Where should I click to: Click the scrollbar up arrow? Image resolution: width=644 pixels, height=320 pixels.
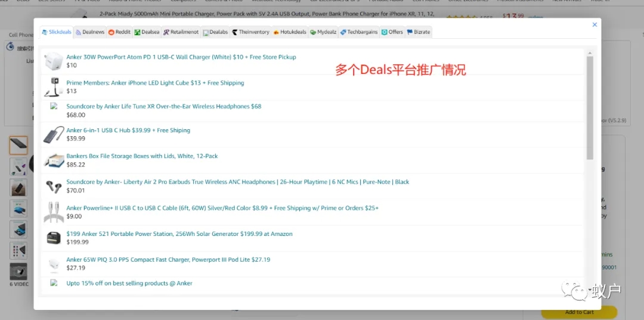[590, 53]
